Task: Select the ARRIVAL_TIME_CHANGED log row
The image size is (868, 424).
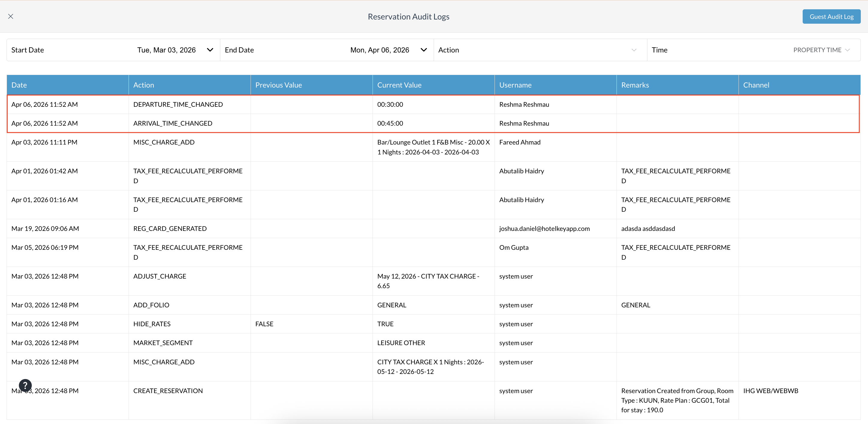Action: click(x=433, y=123)
